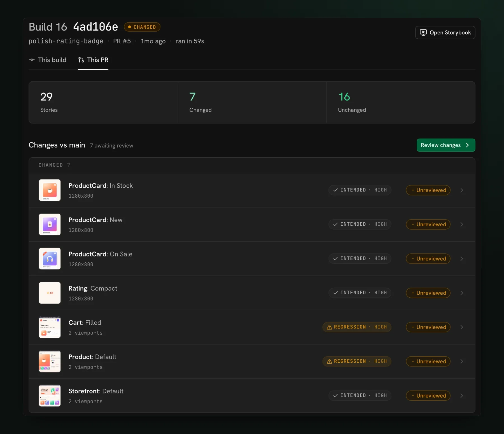Click the commit icon beside This build
Screen dimensions: 504x434
point(32,60)
